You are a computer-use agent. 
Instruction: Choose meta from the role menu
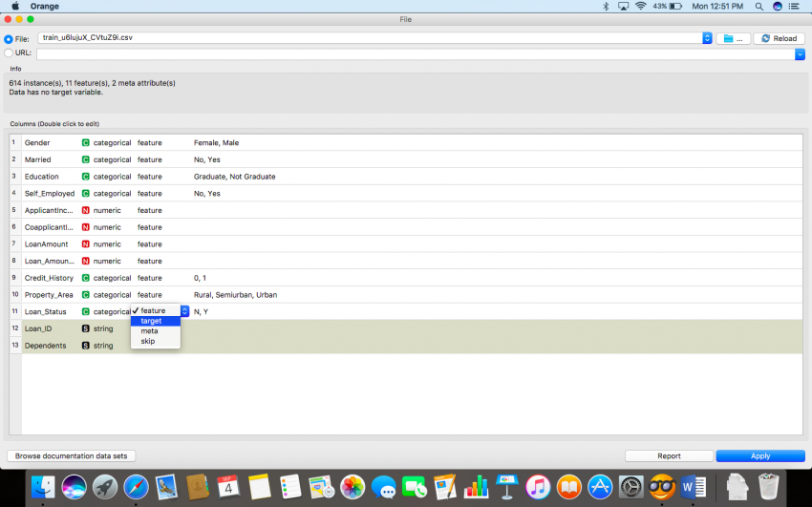pyautogui.click(x=149, y=331)
